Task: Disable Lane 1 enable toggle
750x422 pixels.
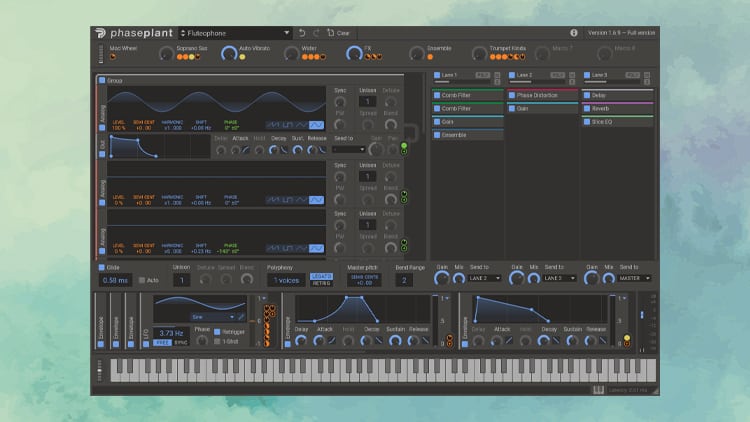Action: coord(437,75)
